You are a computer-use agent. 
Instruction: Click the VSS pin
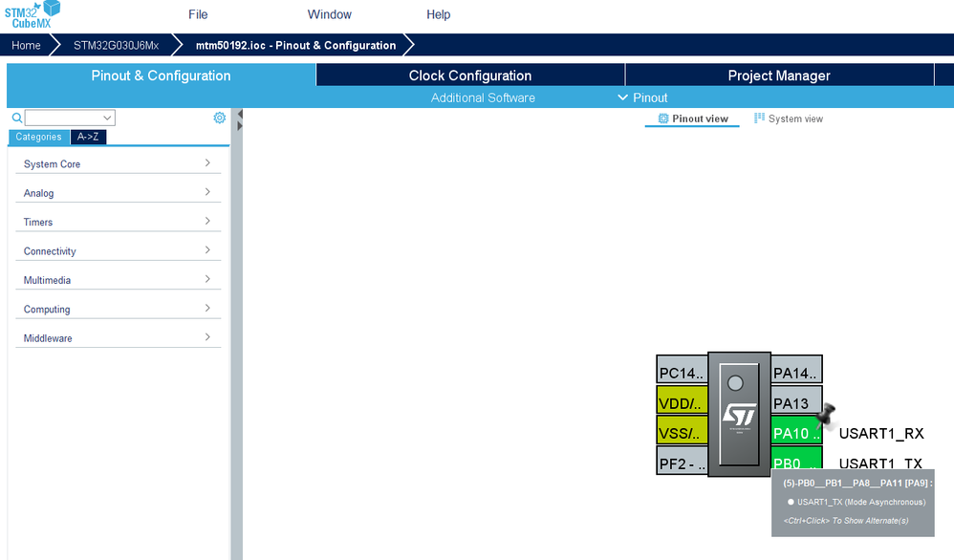(x=682, y=430)
